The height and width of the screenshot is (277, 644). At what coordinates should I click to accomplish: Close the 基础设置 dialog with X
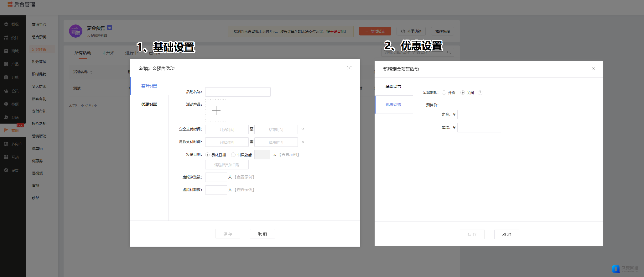pos(349,68)
